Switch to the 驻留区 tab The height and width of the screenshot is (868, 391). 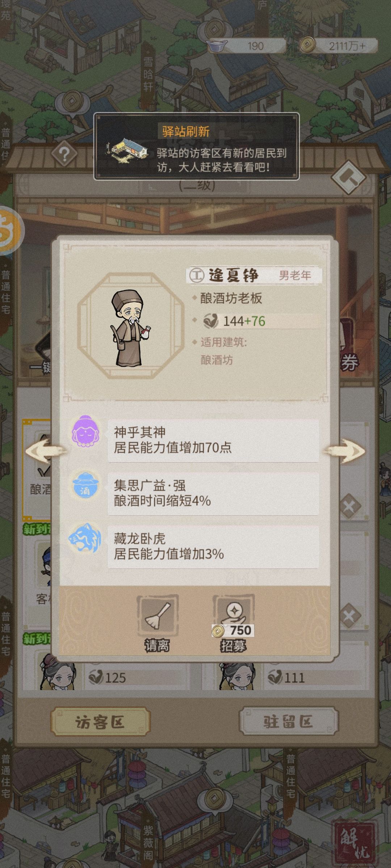289,722
